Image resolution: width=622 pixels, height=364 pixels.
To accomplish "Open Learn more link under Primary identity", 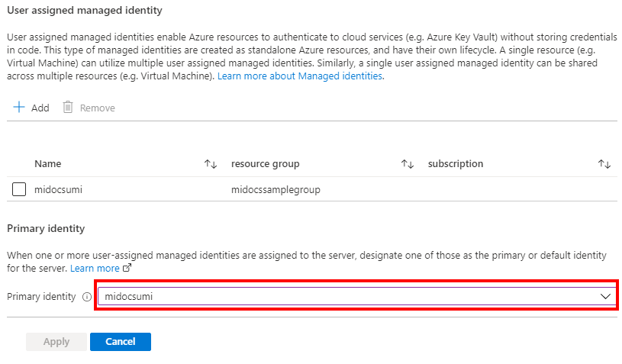I will coord(95,269).
